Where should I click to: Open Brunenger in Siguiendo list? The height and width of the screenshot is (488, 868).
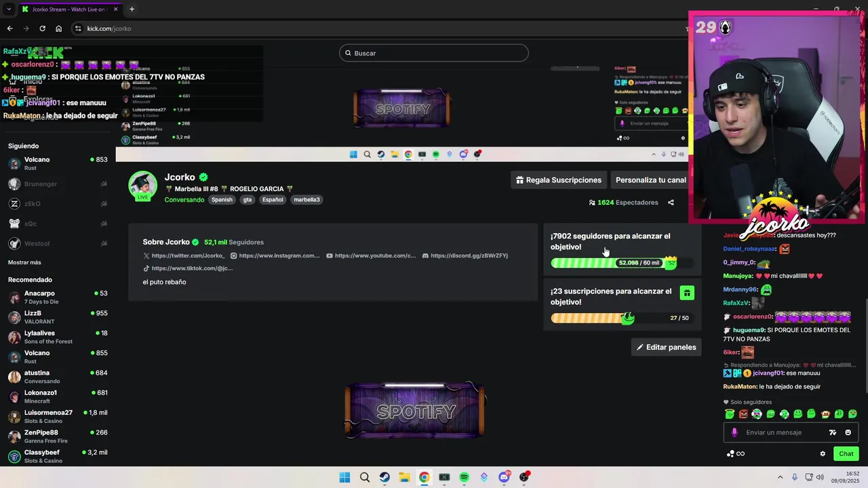point(58,184)
